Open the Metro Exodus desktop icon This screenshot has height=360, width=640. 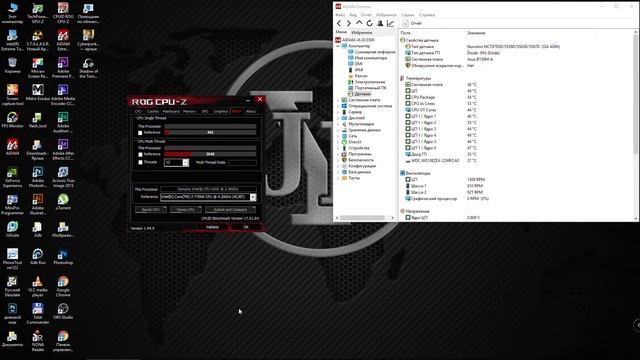pos(38,93)
